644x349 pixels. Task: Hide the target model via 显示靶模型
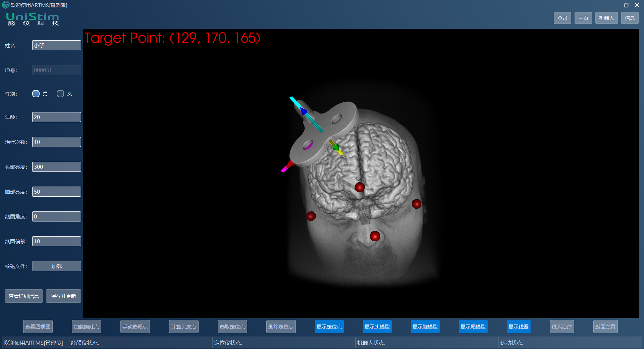(473, 327)
